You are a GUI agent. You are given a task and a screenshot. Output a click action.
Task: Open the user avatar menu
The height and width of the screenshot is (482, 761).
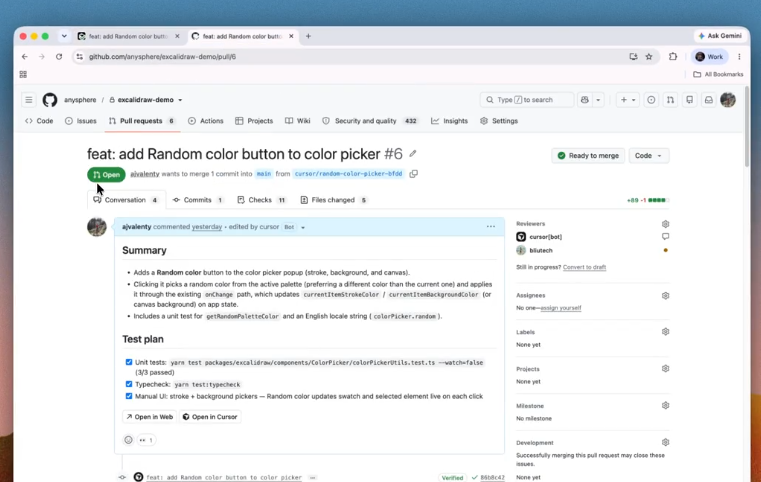pyautogui.click(x=728, y=100)
